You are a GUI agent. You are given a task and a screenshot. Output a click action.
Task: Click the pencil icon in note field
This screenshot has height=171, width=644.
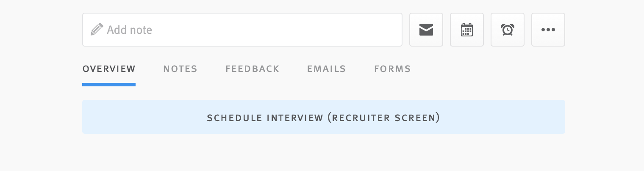click(x=97, y=30)
